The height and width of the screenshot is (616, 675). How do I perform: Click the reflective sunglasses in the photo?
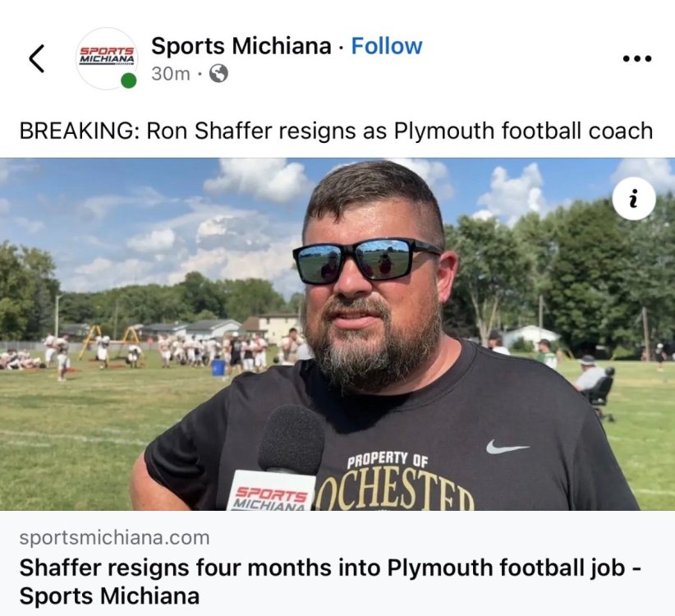(x=366, y=260)
